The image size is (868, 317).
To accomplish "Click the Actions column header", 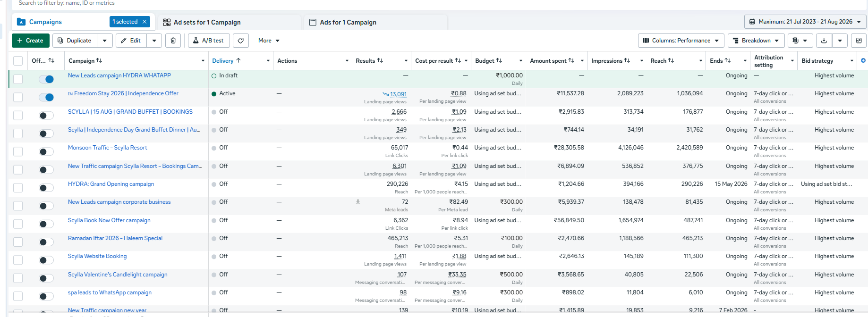I will 287,61.
